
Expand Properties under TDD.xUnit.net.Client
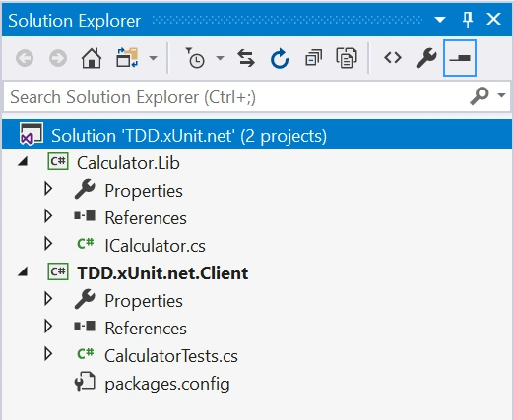[x=48, y=299]
